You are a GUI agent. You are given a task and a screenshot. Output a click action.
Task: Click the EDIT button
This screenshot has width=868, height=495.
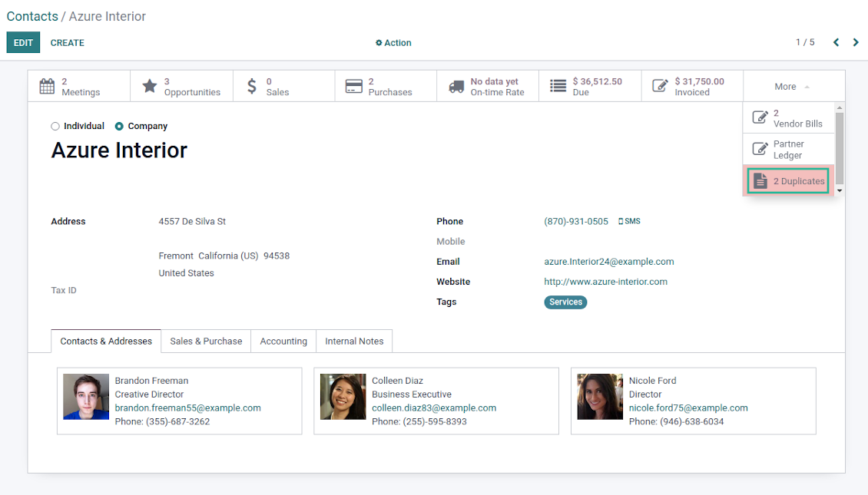[23, 43]
